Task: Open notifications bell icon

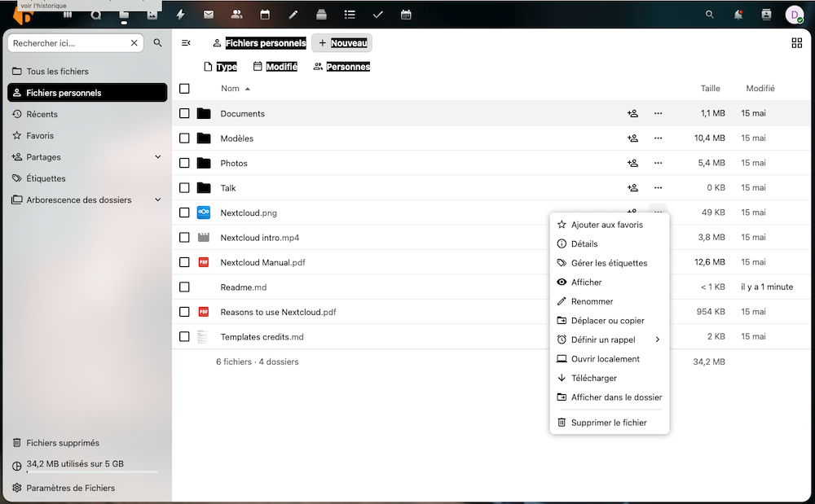Action: pyautogui.click(x=738, y=15)
